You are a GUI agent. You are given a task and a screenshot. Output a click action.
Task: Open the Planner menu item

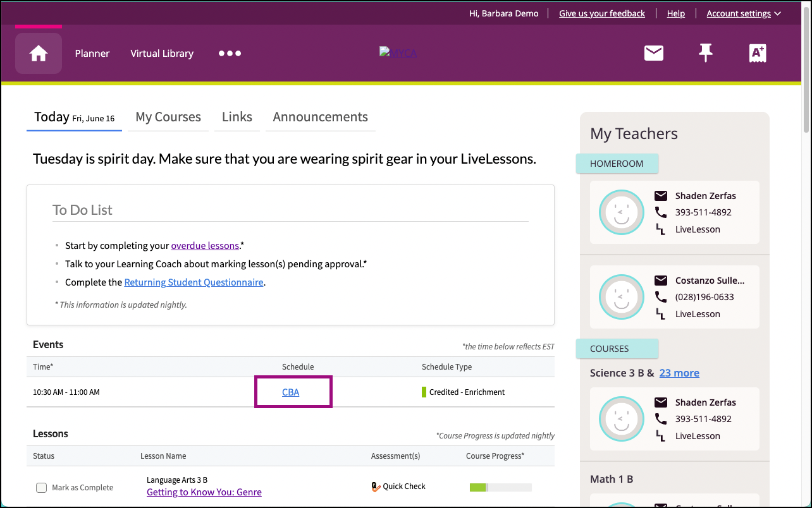[92, 54]
